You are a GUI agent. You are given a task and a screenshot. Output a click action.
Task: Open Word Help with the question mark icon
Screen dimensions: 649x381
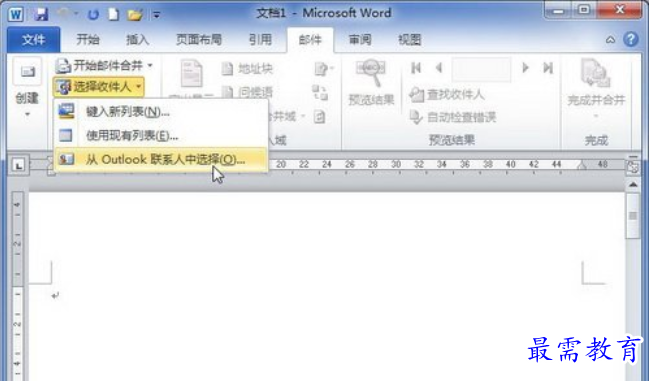tap(631, 39)
